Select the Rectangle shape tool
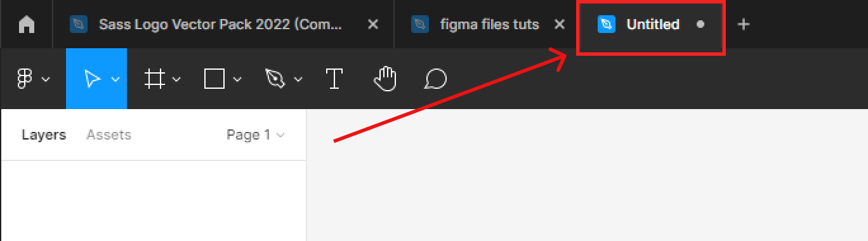The width and height of the screenshot is (868, 241). [214, 79]
